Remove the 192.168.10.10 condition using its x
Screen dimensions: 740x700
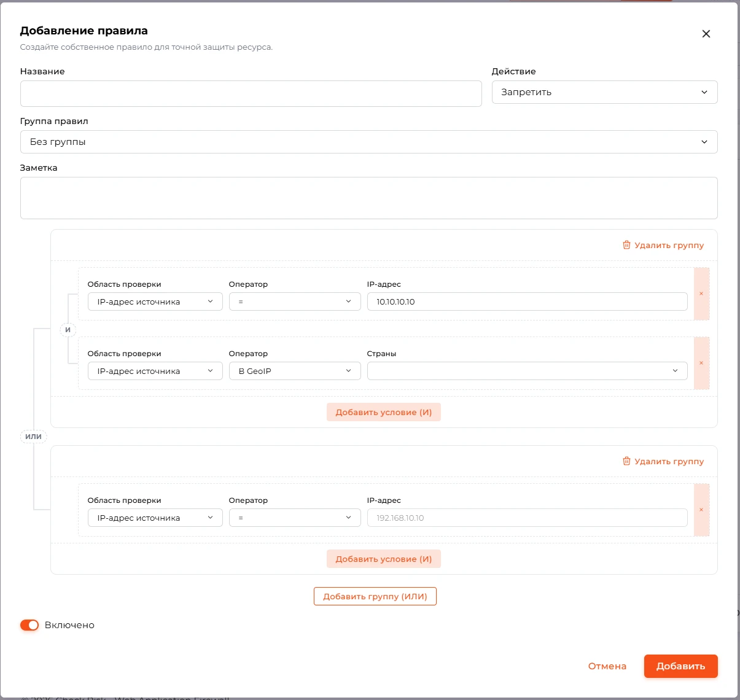[x=701, y=510]
